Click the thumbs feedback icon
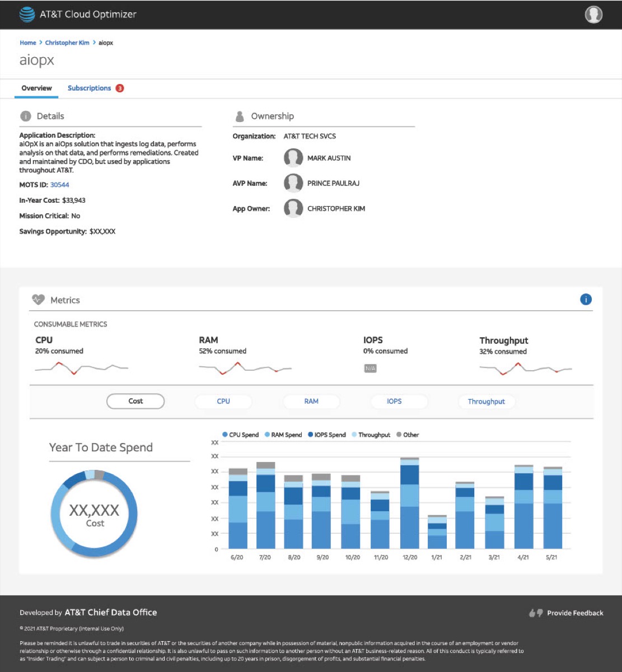 pyautogui.click(x=536, y=613)
